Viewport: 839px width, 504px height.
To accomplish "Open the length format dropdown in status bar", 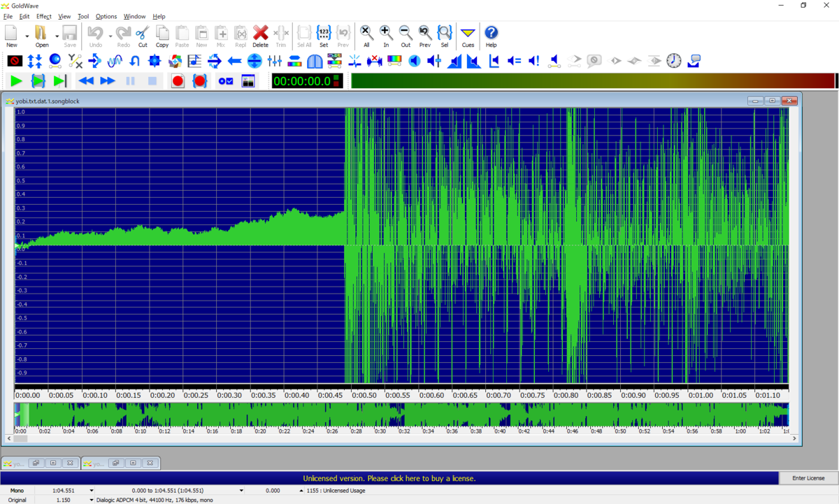I will pyautogui.click(x=92, y=491).
